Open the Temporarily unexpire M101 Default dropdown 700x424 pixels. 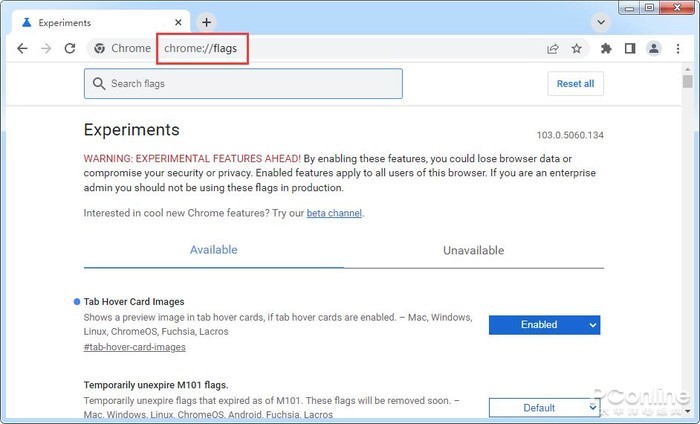pyautogui.click(x=544, y=407)
